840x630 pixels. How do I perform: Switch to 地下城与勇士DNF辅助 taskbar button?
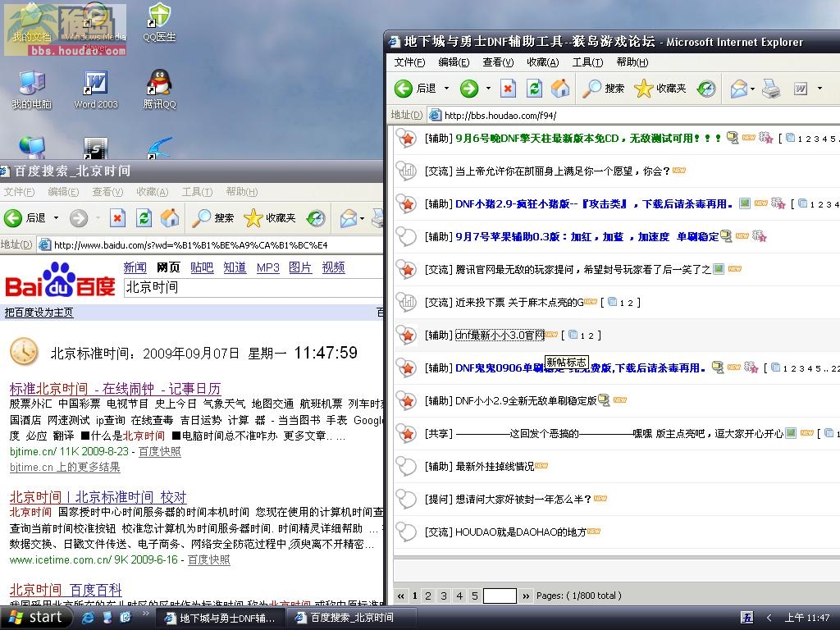click(x=220, y=618)
